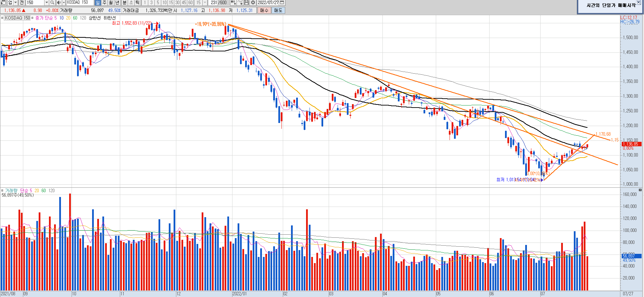Toggle the square marker before 거래량 legend
This screenshot has height=297, width=644.
point(2,190)
